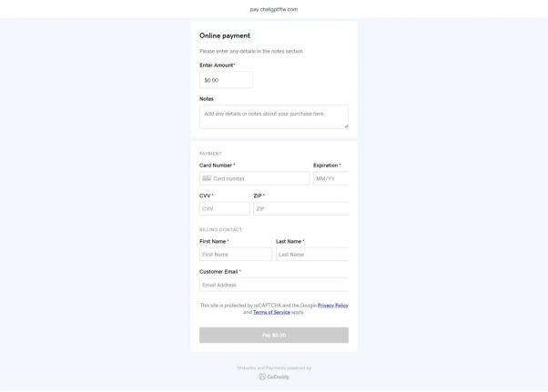
Task: Click the credit card icon in Card Number
Action: 207,178
